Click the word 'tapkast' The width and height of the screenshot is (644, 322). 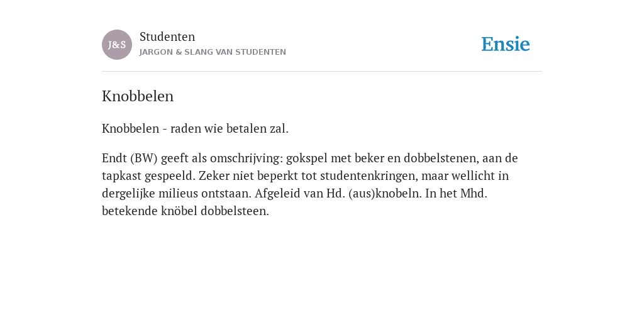click(x=121, y=176)
